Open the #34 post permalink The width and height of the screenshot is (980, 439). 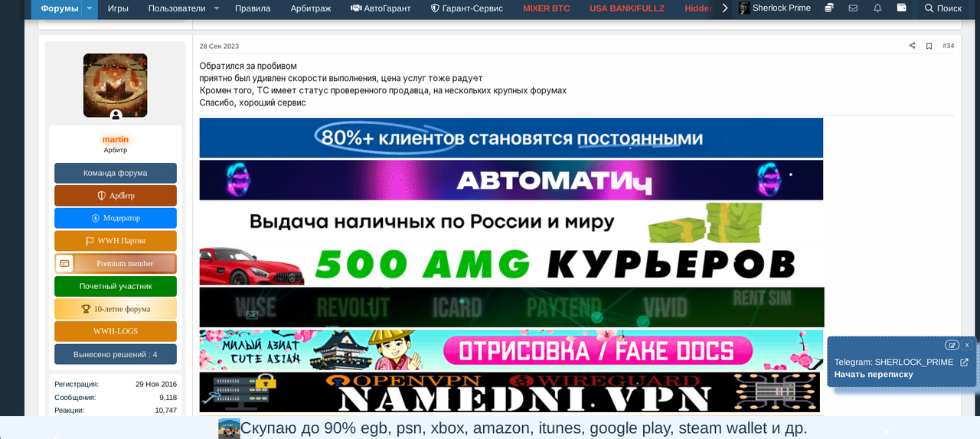click(x=948, y=46)
